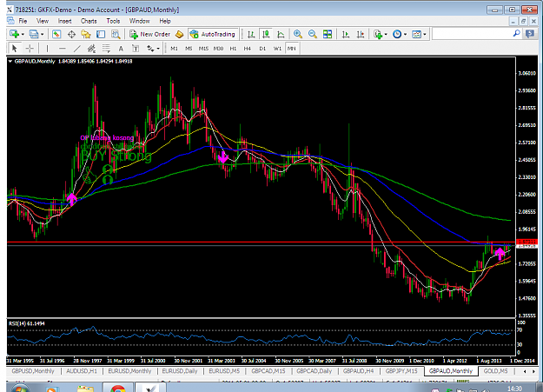
Task: Switch chart to M15 timeframe
Action: click(x=203, y=49)
